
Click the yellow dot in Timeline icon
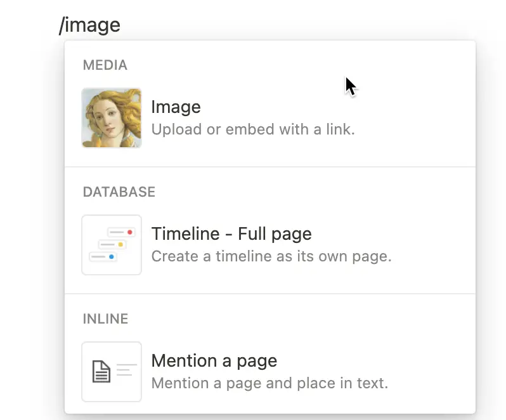coord(120,244)
